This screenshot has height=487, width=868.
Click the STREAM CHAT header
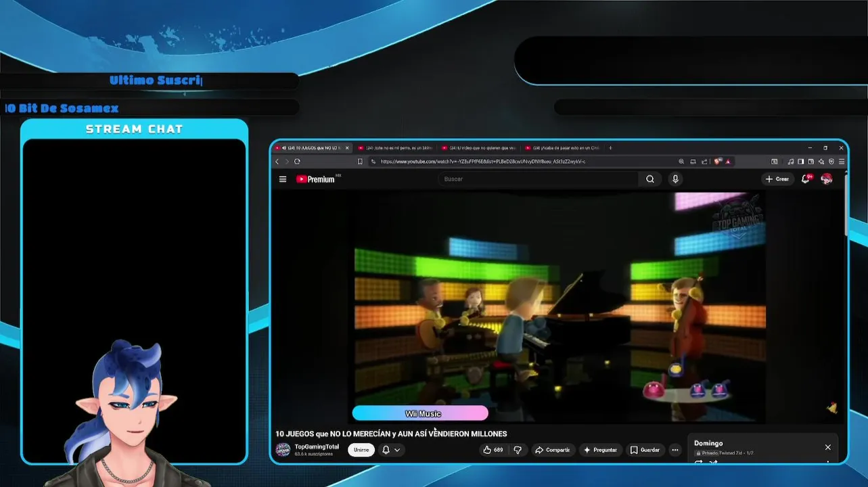point(135,129)
